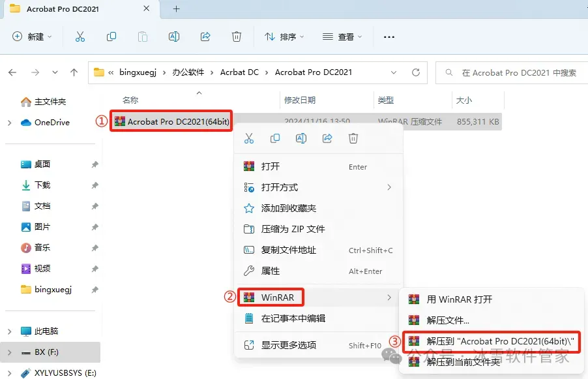
Task: Select the Acrobat Pro DC2021(64bit) archive file
Action: (x=171, y=121)
